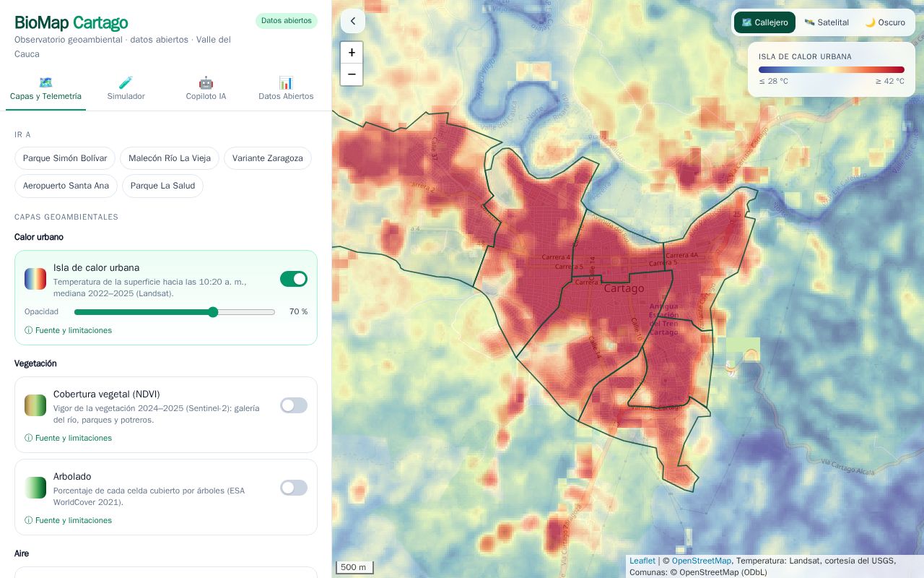This screenshot has width=924, height=578.
Task: Zoom out on the map
Action: (x=352, y=74)
